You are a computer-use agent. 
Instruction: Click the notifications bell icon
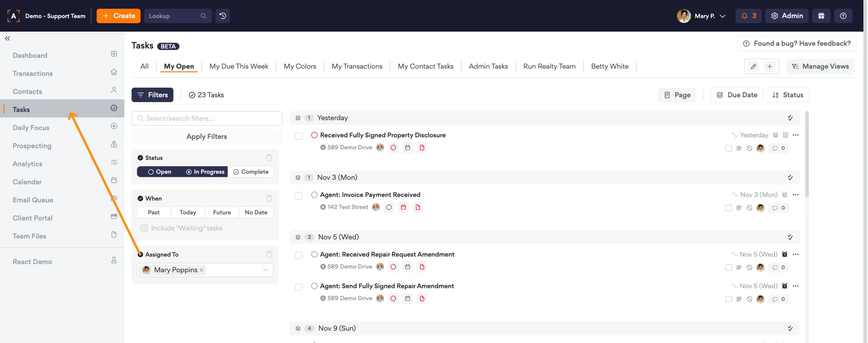click(x=744, y=16)
